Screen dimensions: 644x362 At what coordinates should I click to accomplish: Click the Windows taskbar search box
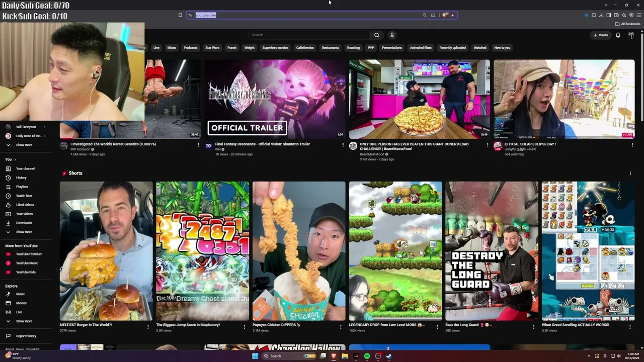pyautogui.click(x=289, y=356)
